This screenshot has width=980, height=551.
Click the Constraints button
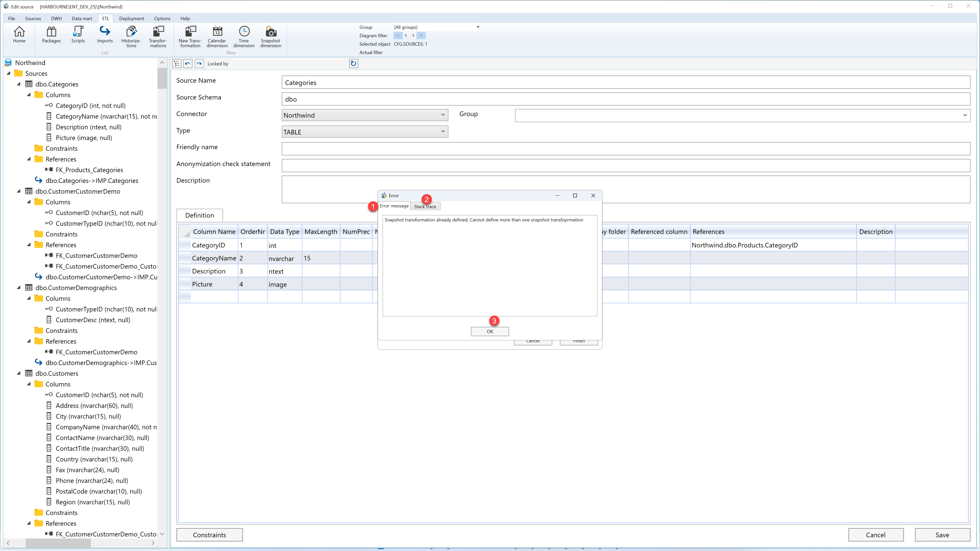tap(209, 535)
